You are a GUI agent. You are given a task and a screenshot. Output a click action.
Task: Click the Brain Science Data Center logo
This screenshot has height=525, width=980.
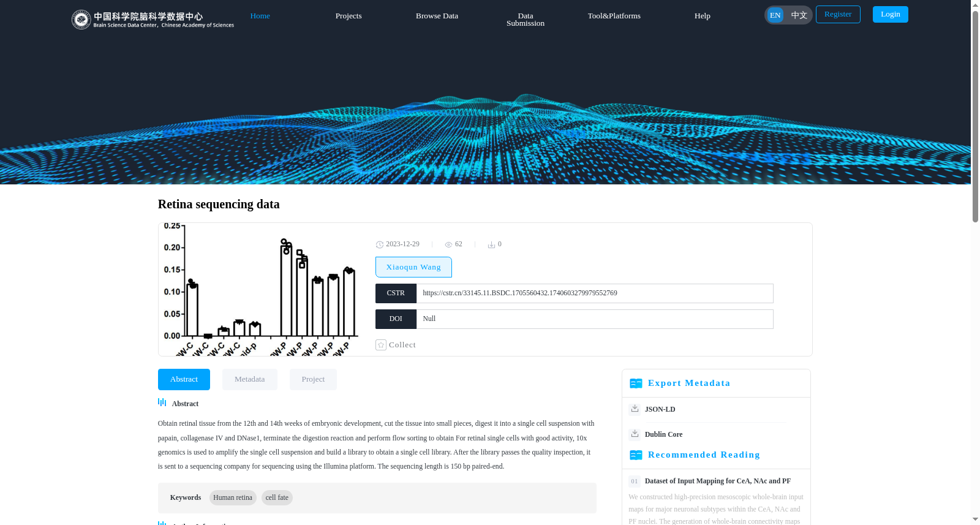tap(153, 20)
